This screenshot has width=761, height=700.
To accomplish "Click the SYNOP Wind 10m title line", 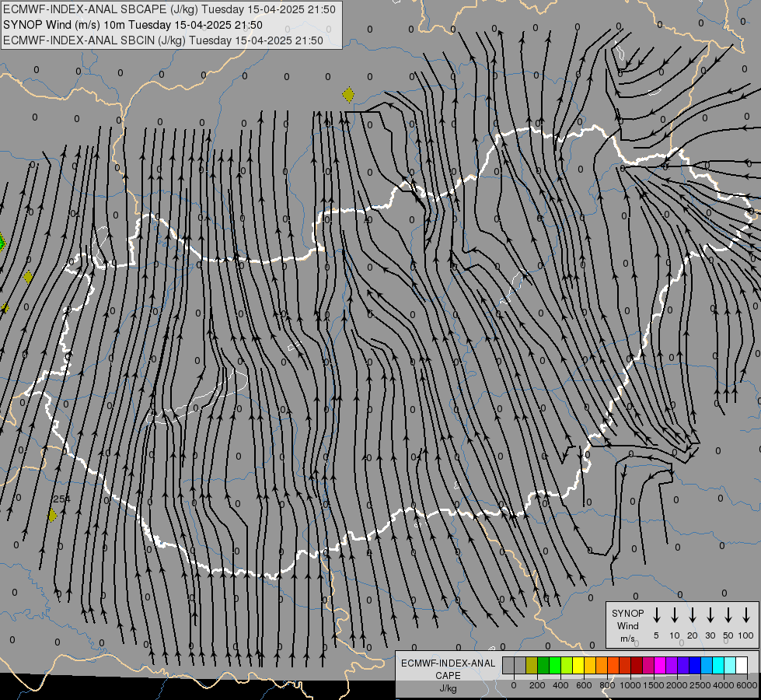I will [x=132, y=25].
